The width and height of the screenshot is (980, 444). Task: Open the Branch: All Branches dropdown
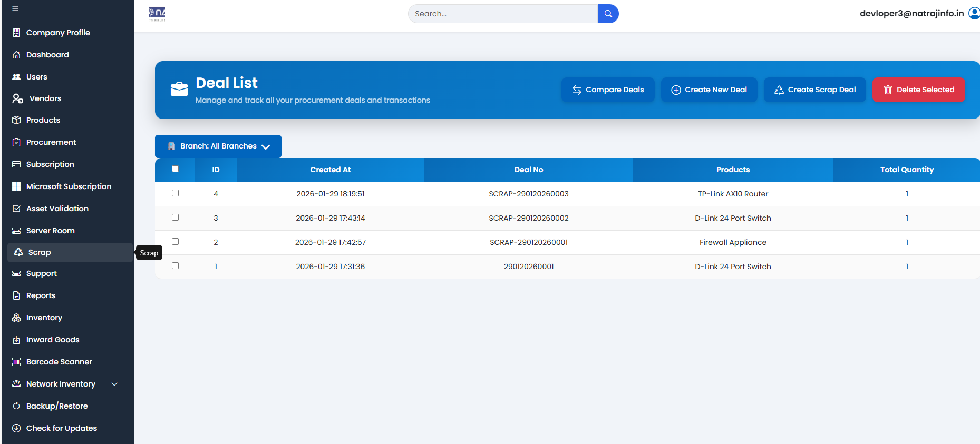tap(218, 146)
